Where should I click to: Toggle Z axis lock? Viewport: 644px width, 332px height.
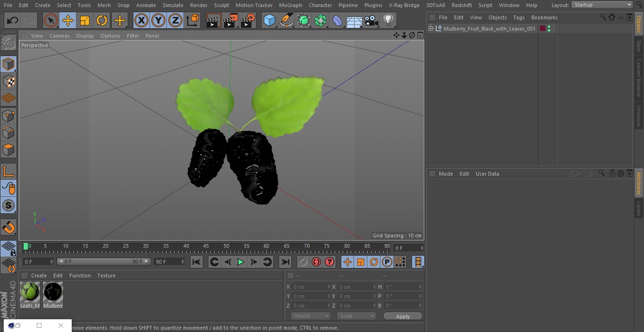175,20
